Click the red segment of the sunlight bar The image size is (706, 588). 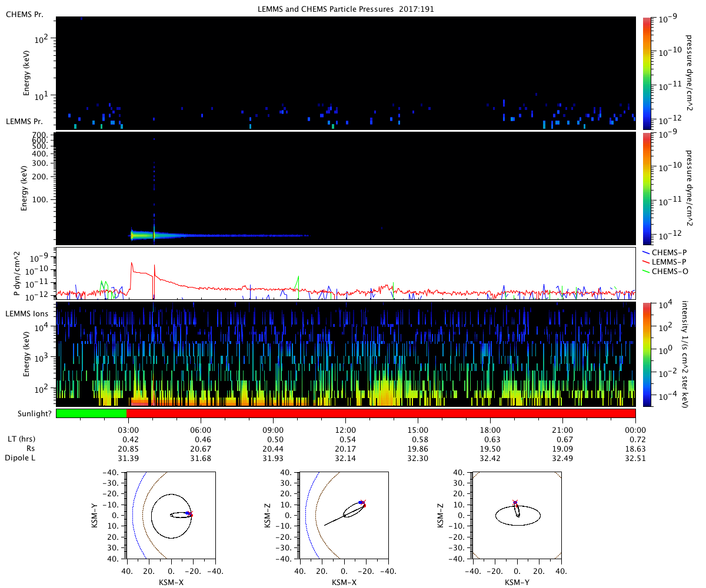(381, 413)
